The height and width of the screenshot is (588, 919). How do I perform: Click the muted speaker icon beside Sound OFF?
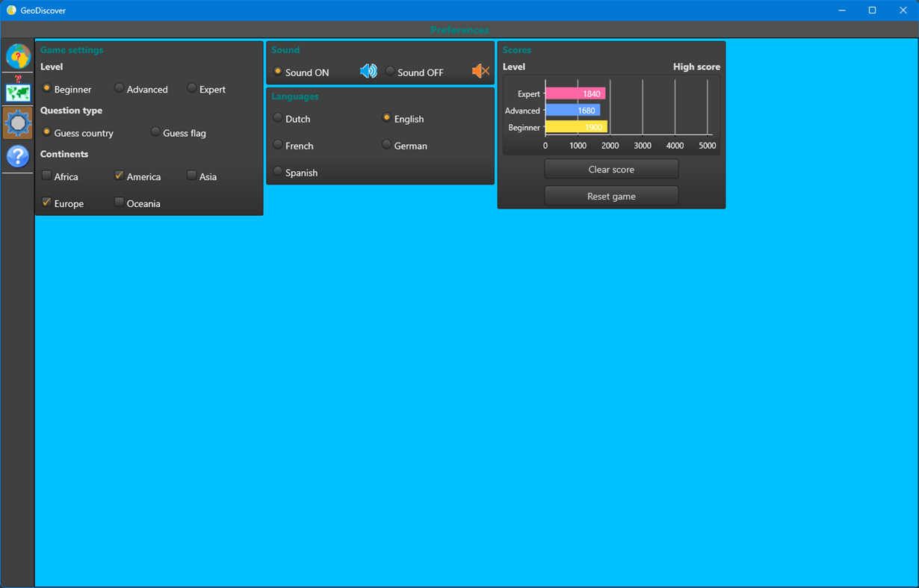[480, 70]
